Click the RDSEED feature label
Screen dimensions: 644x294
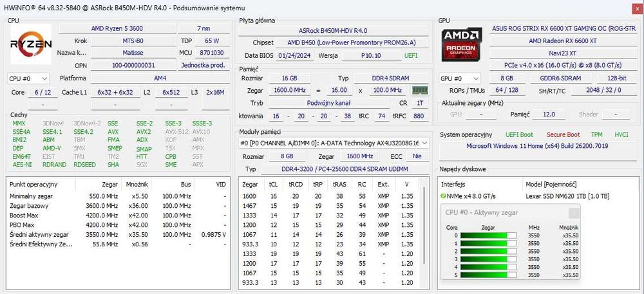84,165
